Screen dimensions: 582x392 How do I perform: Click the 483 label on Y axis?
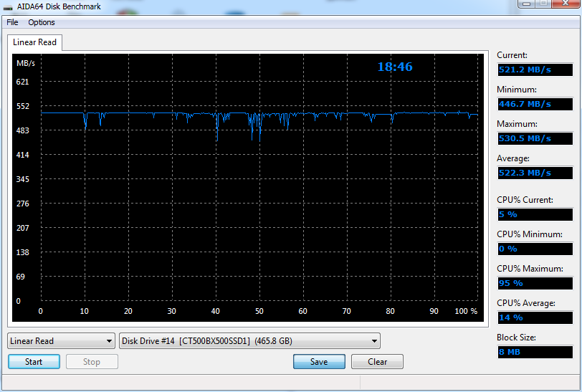pyautogui.click(x=23, y=130)
